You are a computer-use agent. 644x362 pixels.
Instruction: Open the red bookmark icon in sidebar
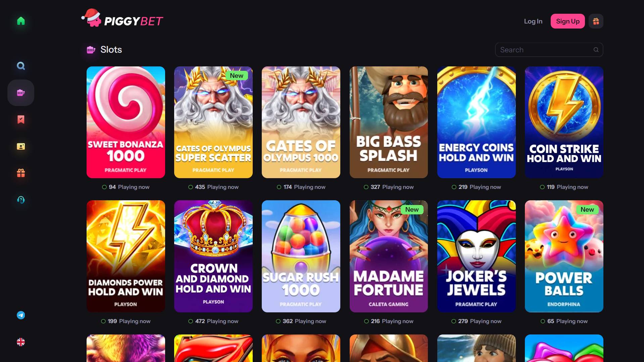tap(21, 119)
